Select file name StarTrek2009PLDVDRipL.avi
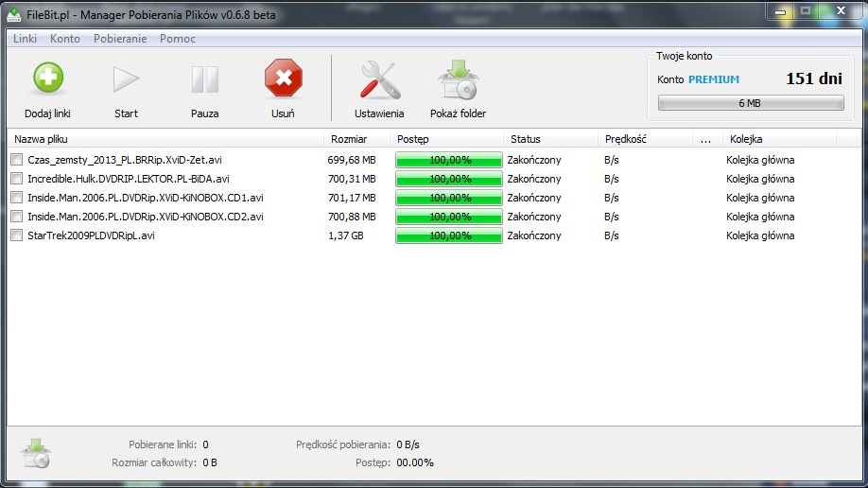The width and height of the screenshot is (868, 488). 91,235
